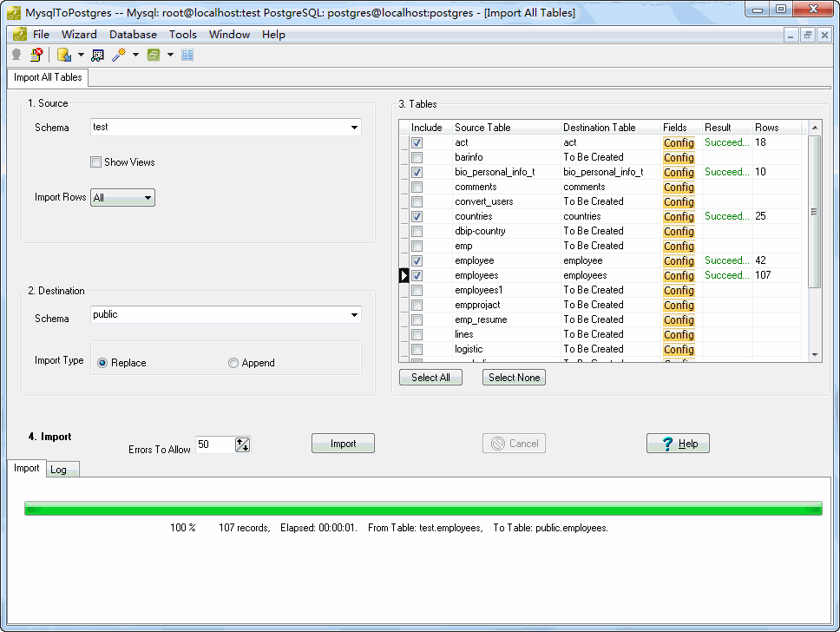Open the Help menu

coord(273,35)
